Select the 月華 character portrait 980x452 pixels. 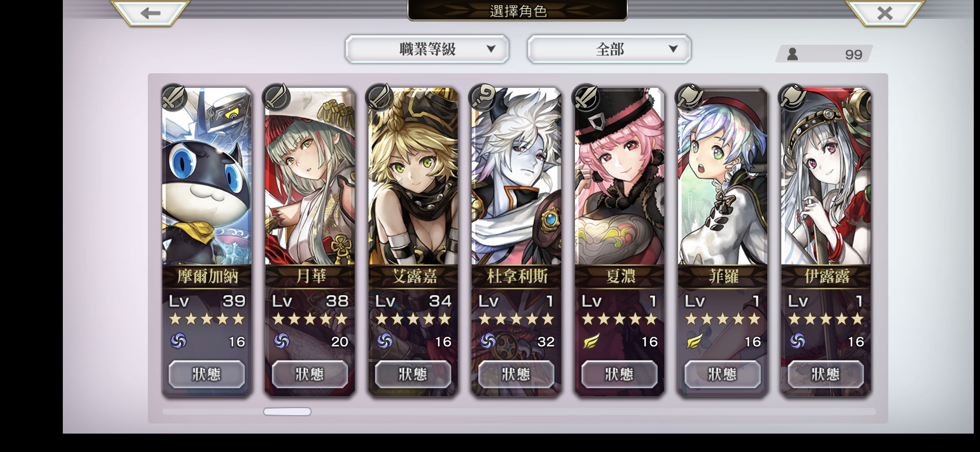tap(310, 176)
